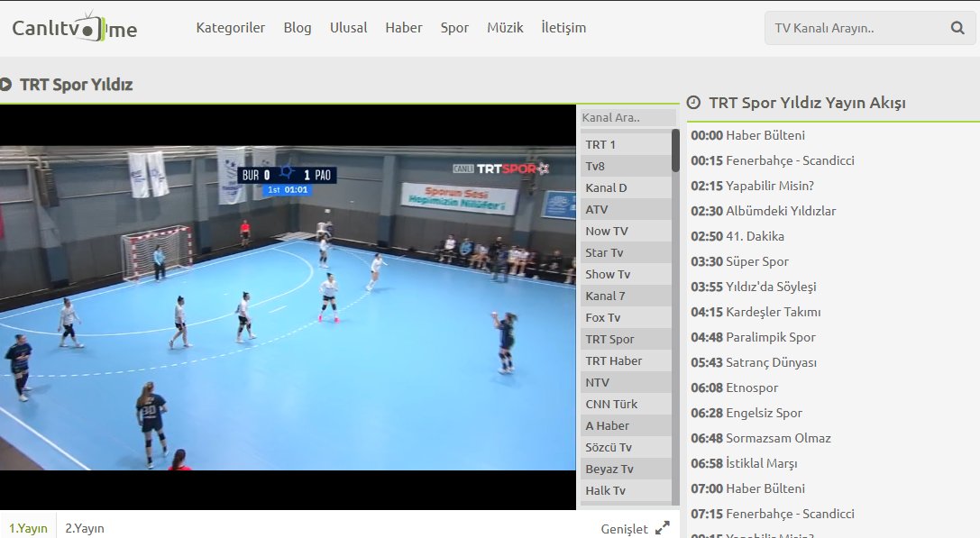Image resolution: width=980 pixels, height=538 pixels.
Task: Click the Genişlet button
Action: coord(635,529)
